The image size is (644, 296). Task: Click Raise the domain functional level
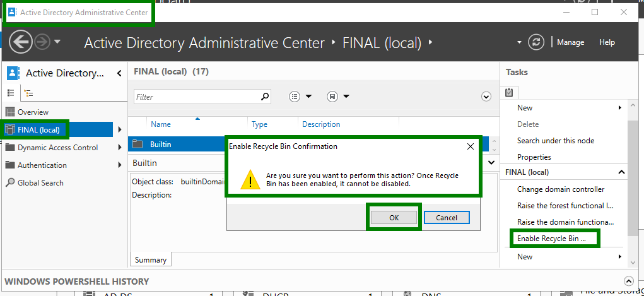(566, 222)
